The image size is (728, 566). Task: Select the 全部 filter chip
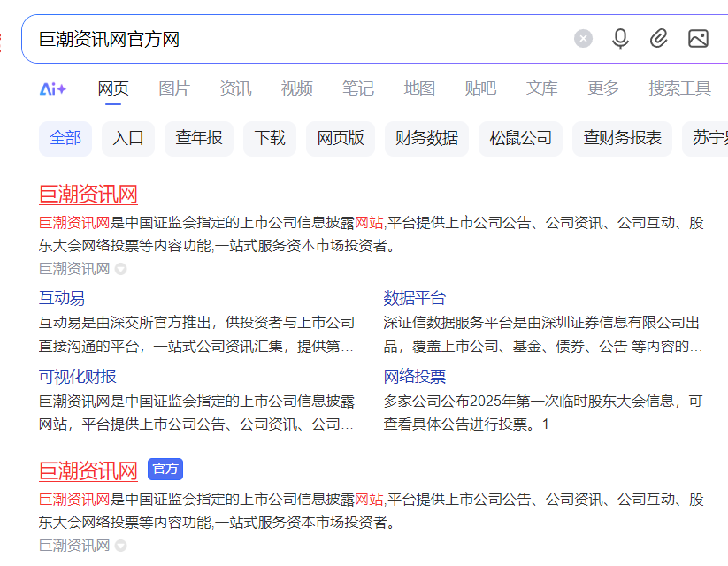[x=65, y=138]
